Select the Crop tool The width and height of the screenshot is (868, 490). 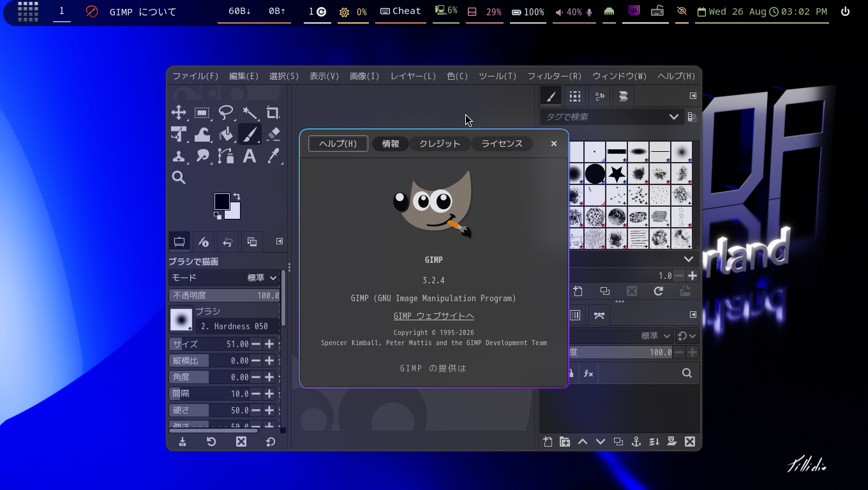click(x=273, y=113)
